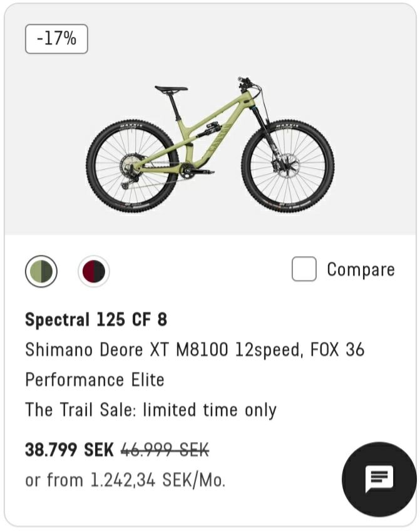Open the live chat bubble icon

click(x=379, y=479)
